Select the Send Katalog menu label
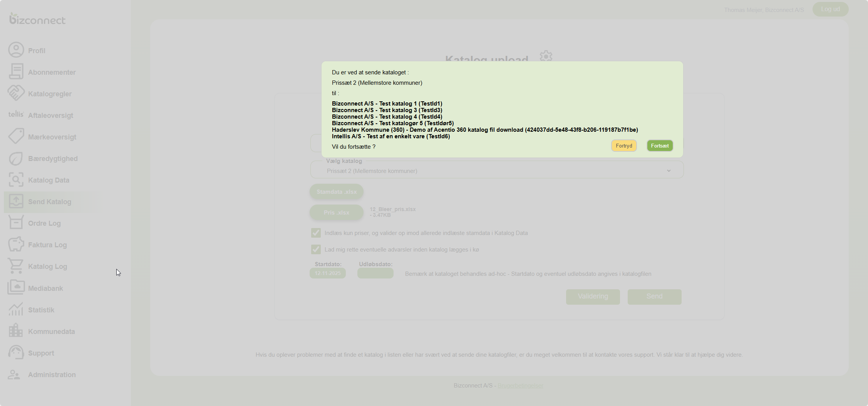The image size is (868, 406). (x=50, y=201)
